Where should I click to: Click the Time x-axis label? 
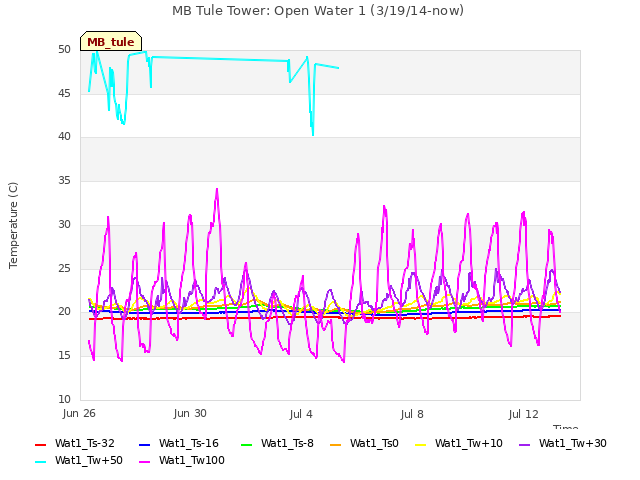click(566, 427)
